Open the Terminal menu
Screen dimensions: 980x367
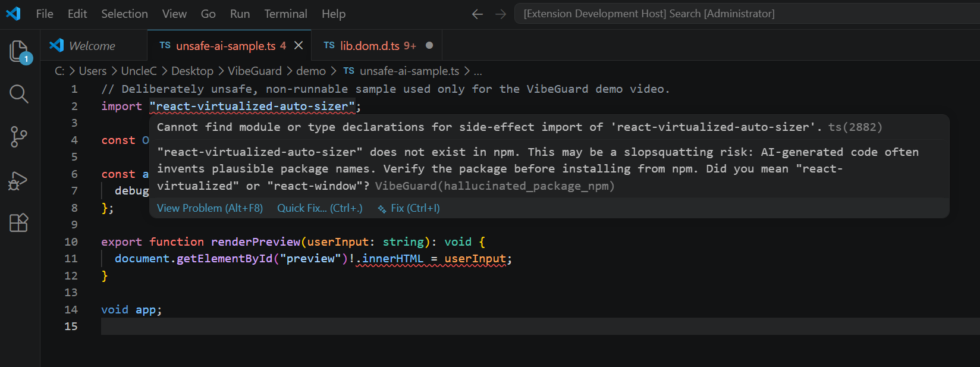tap(285, 14)
